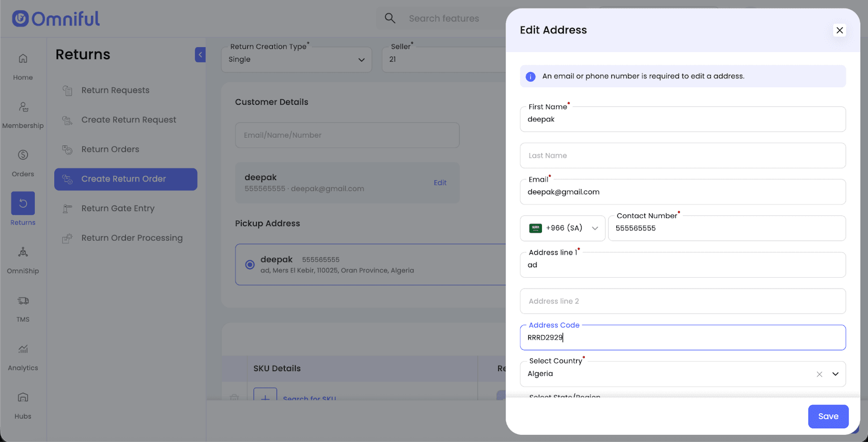Open the Analytics sidebar icon
The image size is (868, 442).
(x=23, y=349)
